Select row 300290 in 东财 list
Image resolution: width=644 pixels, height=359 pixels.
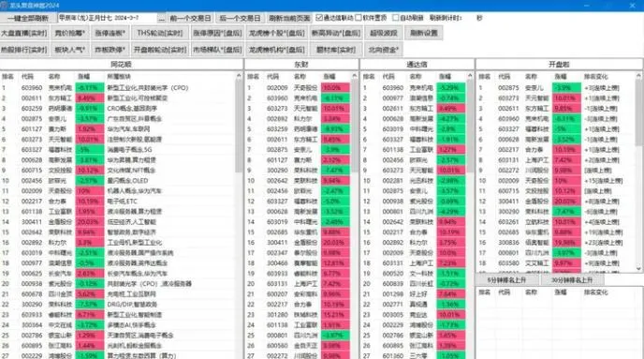299,171
